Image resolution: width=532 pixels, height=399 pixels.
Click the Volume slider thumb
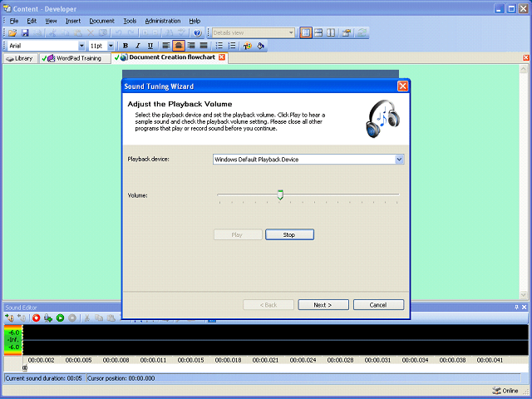point(280,195)
